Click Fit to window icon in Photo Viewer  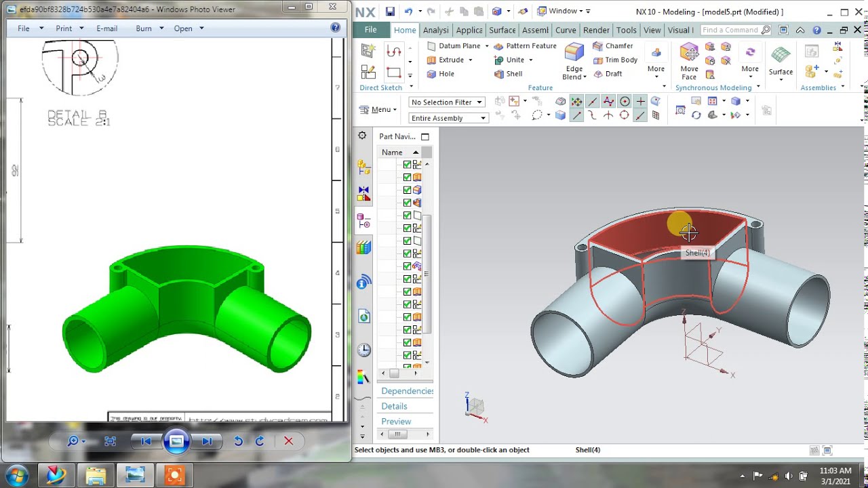111,441
